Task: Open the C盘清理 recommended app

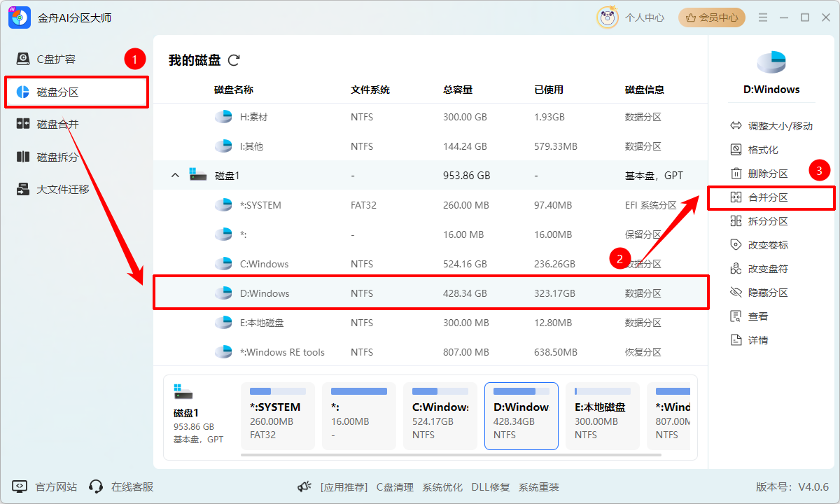Action: coord(395,487)
